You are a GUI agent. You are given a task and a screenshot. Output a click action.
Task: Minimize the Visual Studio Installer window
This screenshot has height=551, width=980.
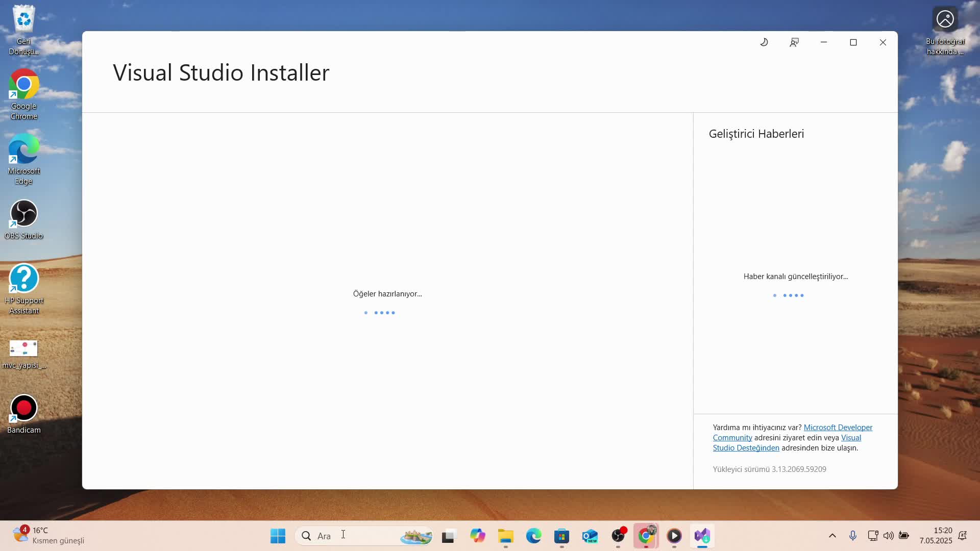point(824,42)
